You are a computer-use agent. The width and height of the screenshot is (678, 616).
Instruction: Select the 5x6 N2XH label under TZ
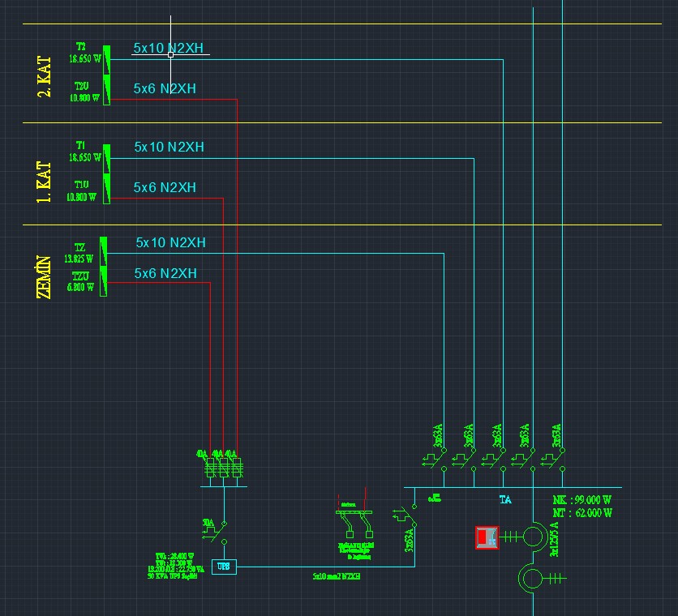pos(165,273)
